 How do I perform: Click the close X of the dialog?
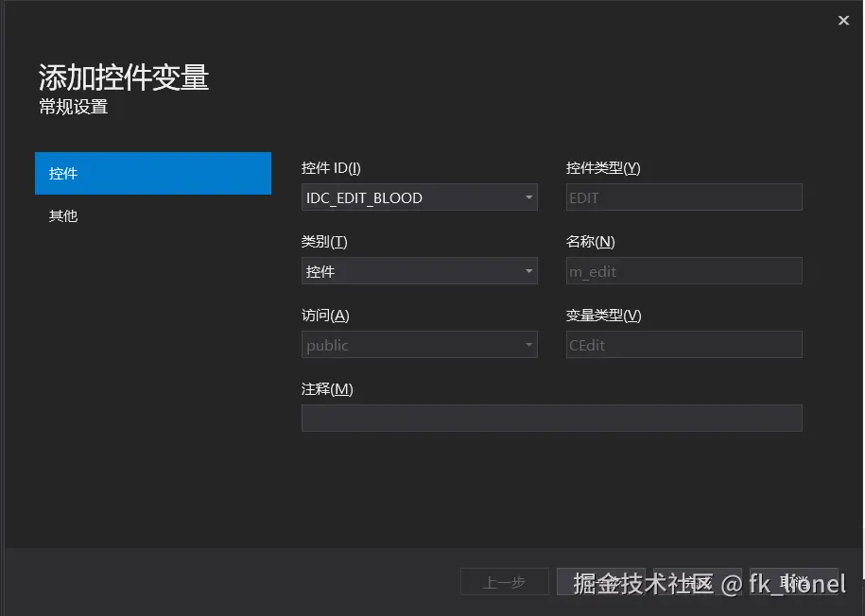coord(842,20)
